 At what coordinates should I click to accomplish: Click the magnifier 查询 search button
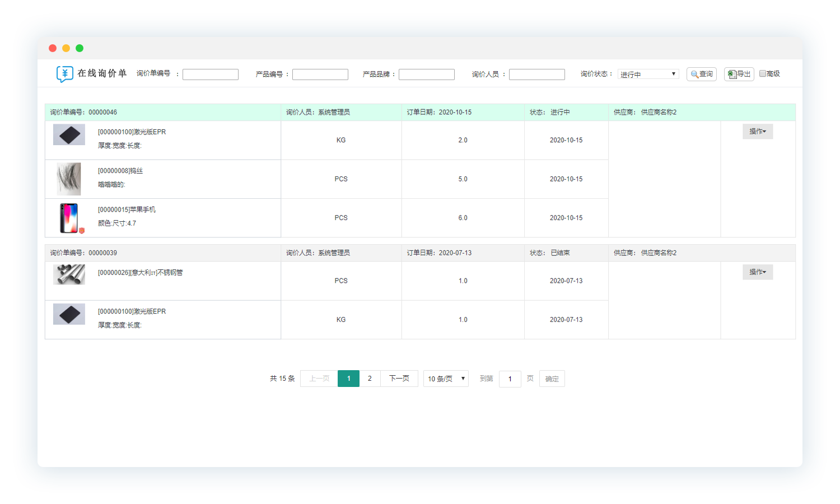click(701, 74)
